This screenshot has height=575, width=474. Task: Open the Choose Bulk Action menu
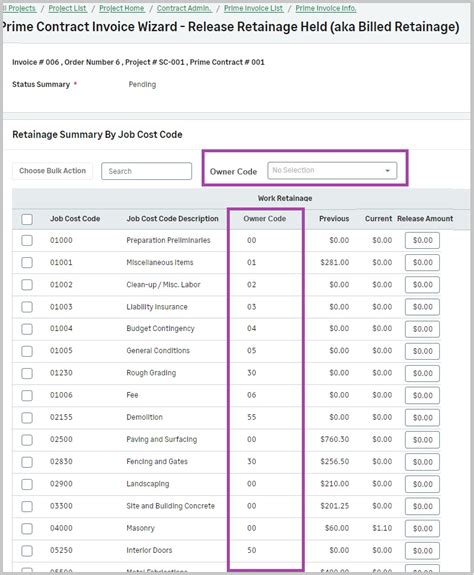pyautogui.click(x=52, y=171)
